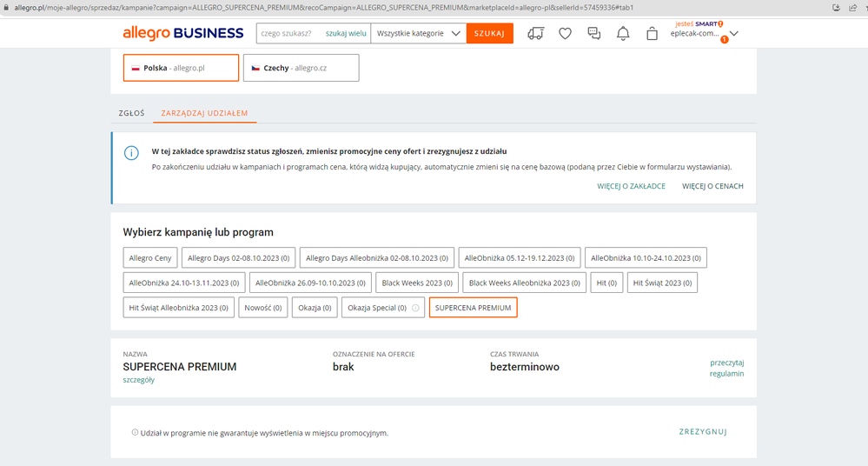This screenshot has height=466, width=868.
Task: Open the shopping bag cart icon
Action: (653, 34)
